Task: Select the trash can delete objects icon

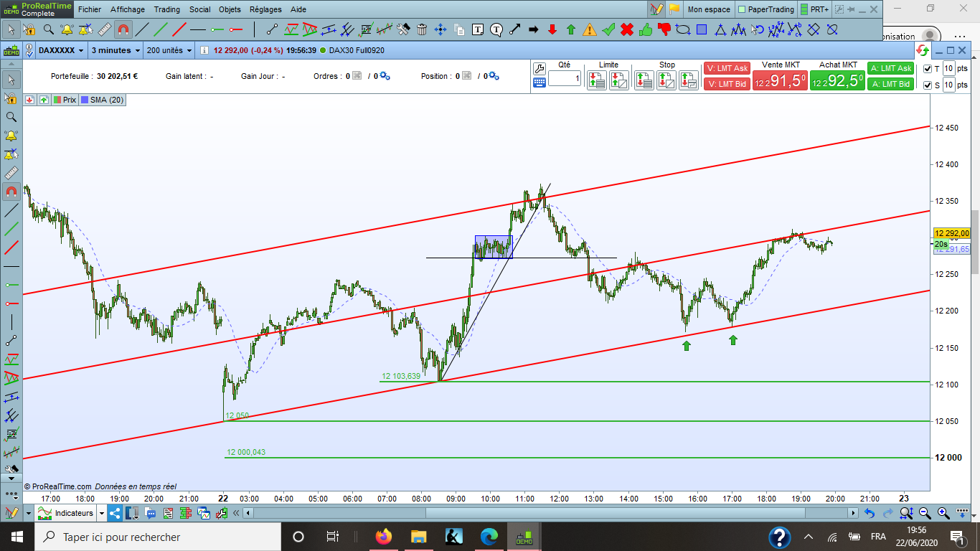Action: [x=422, y=29]
